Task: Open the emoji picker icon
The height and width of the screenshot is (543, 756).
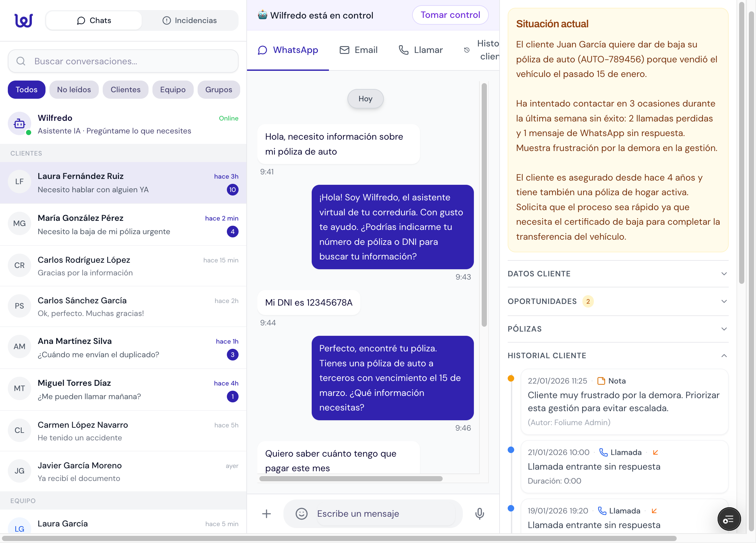Action: pyautogui.click(x=301, y=513)
